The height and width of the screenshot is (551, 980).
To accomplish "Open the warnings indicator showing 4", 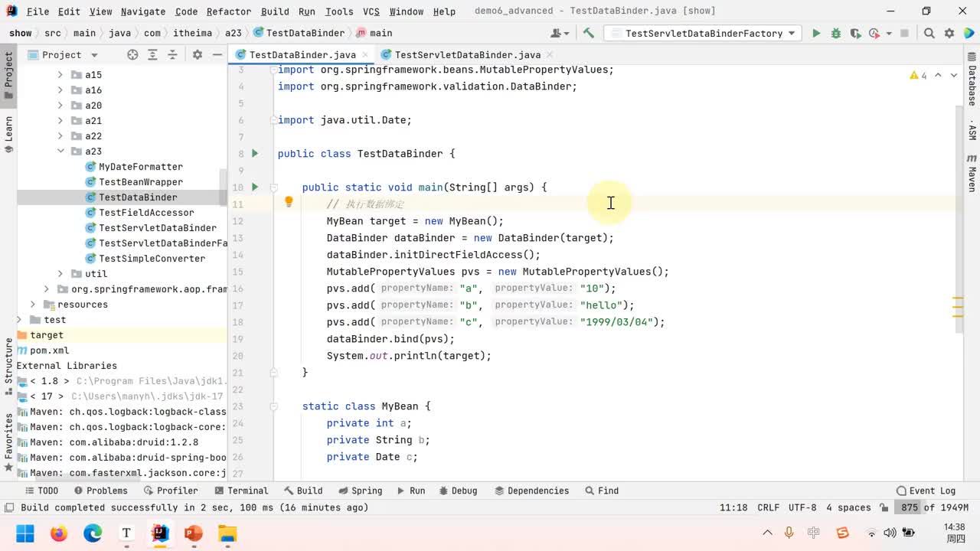I will (x=918, y=75).
